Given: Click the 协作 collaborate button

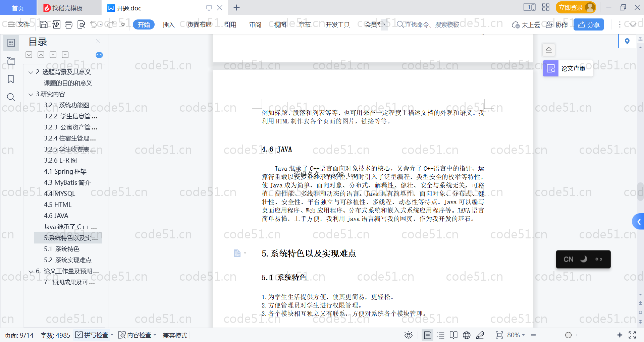Looking at the screenshot, I should point(557,24).
